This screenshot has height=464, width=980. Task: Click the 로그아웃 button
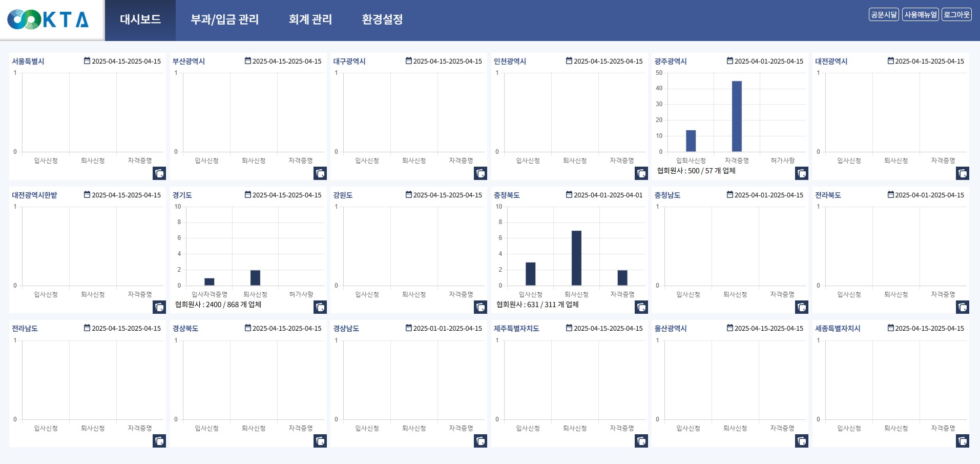click(956, 15)
